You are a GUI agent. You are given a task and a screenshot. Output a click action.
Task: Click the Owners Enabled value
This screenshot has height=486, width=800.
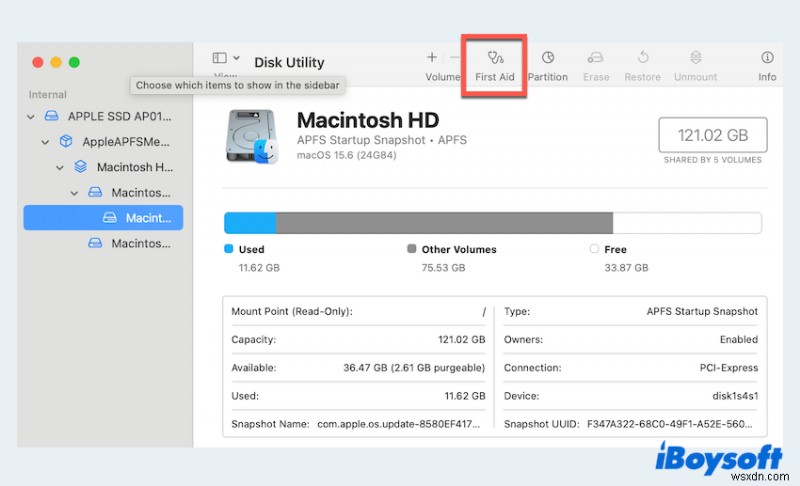[739, 340]
